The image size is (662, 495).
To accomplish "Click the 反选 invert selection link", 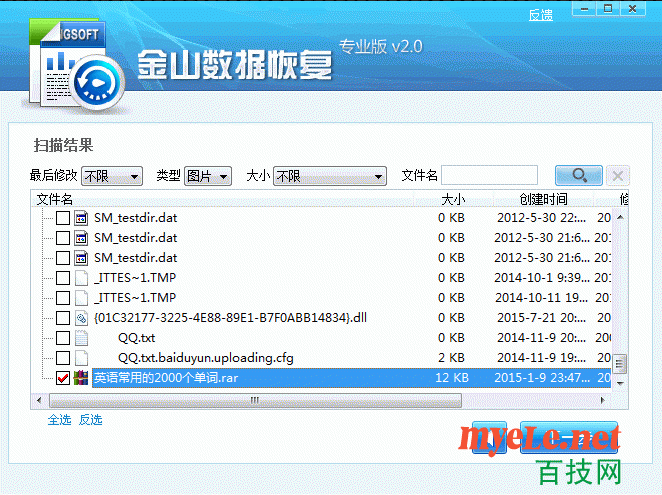I will pos(91,420).
